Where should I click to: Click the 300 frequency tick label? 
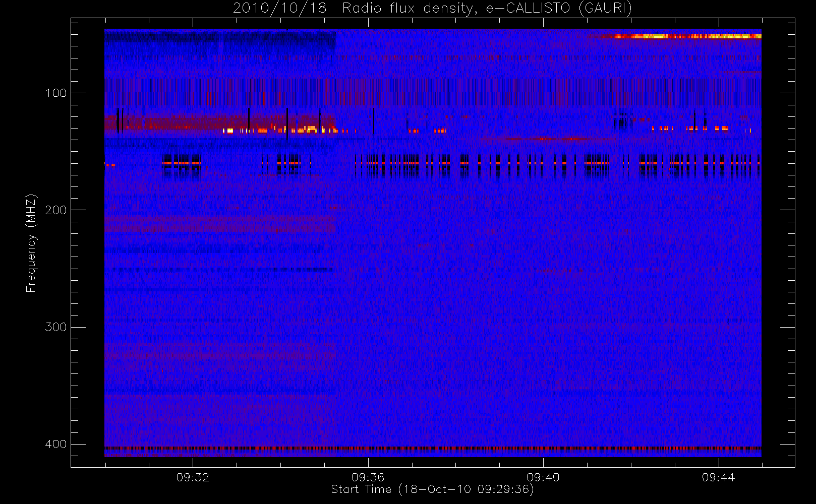[x=55, y=327]
